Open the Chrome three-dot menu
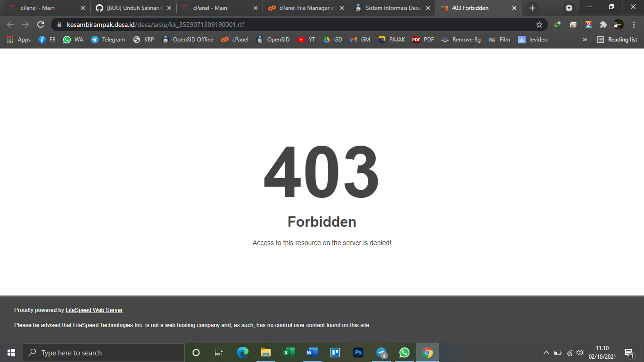Image resolution: width=644 pixels, height=362 pixels. [633, 25]
